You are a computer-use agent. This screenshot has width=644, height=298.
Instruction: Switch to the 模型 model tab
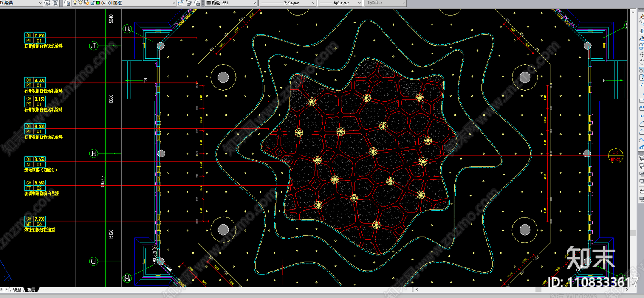click(x=17, y=290)
